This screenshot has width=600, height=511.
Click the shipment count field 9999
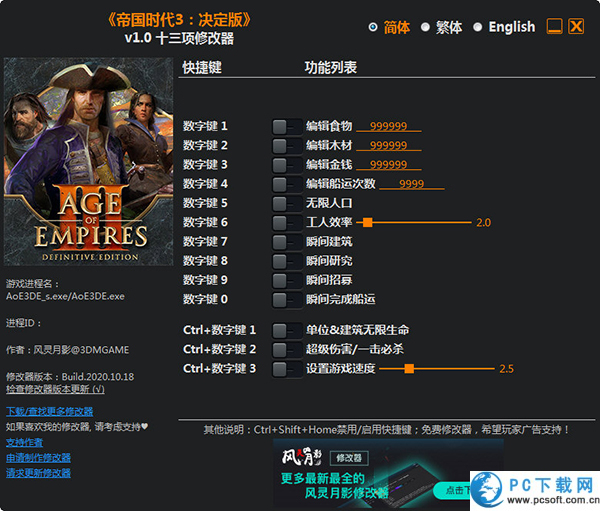coord(411,184)
